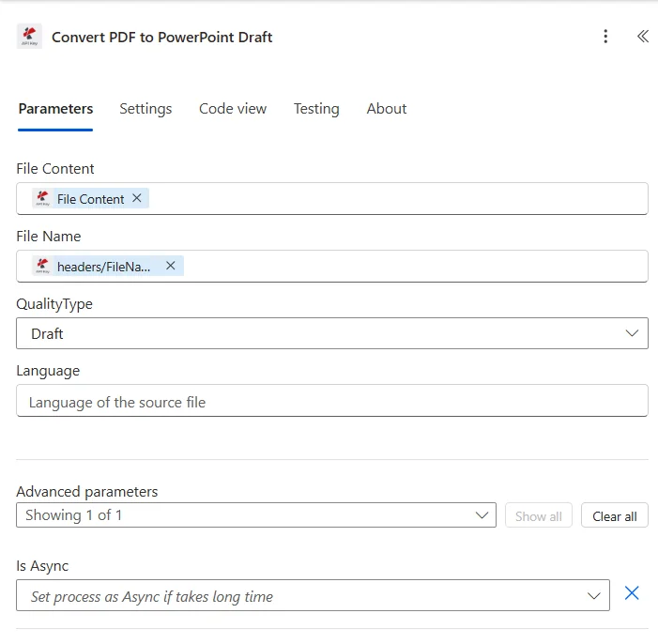658x644 pixels.
Task: Click inside the File Name field
Action: [x=332, y=267]
